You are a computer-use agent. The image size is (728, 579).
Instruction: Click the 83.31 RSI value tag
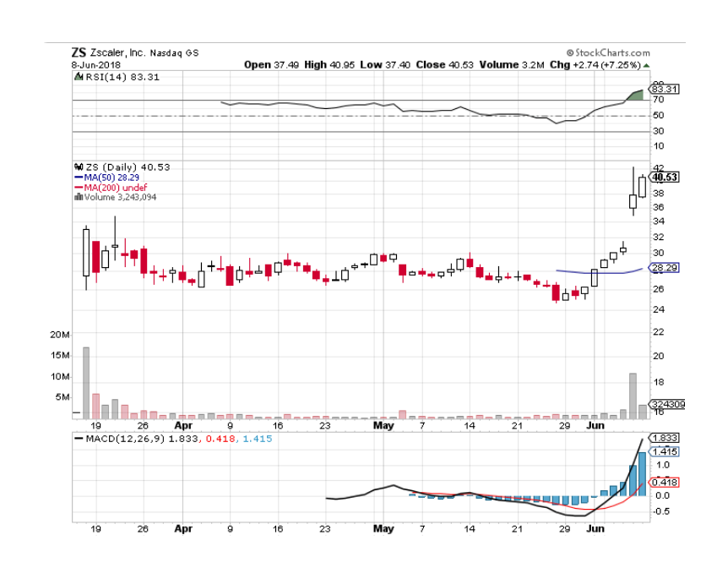click(x=665, y=89)
